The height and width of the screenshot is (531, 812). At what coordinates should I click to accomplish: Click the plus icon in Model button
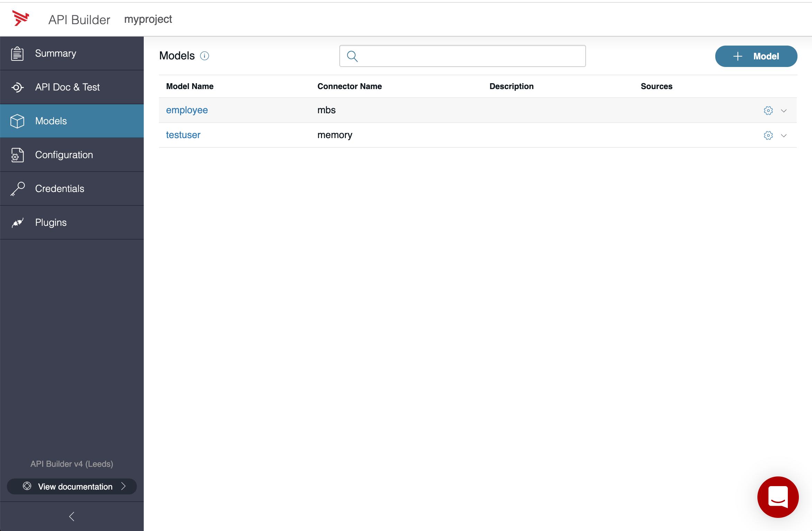tap(738, 56)
